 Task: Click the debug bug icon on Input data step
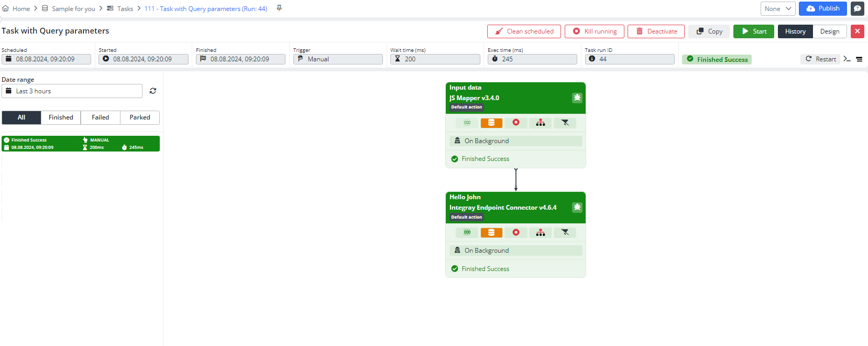(577, 98)
